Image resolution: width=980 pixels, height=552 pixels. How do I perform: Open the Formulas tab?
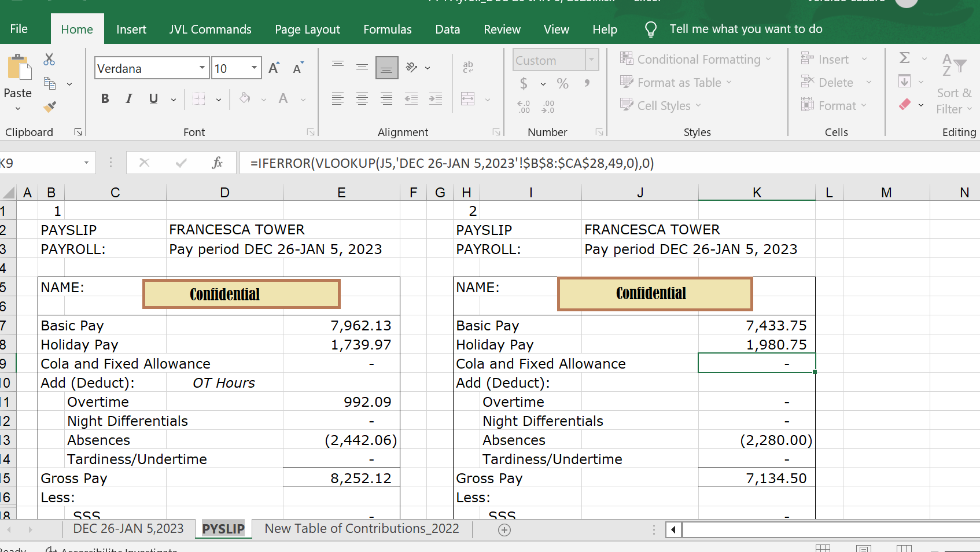click(388, 30)
